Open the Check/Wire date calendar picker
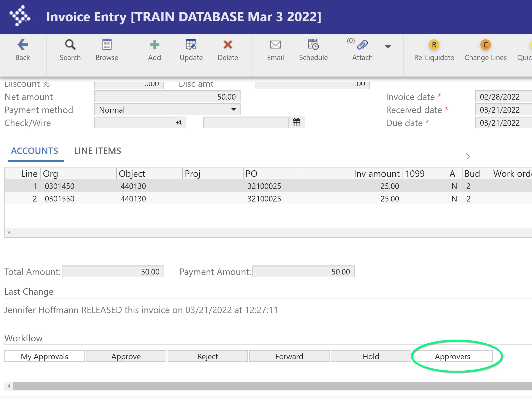This screenshot has width=532, height=399. coord(296,123)
